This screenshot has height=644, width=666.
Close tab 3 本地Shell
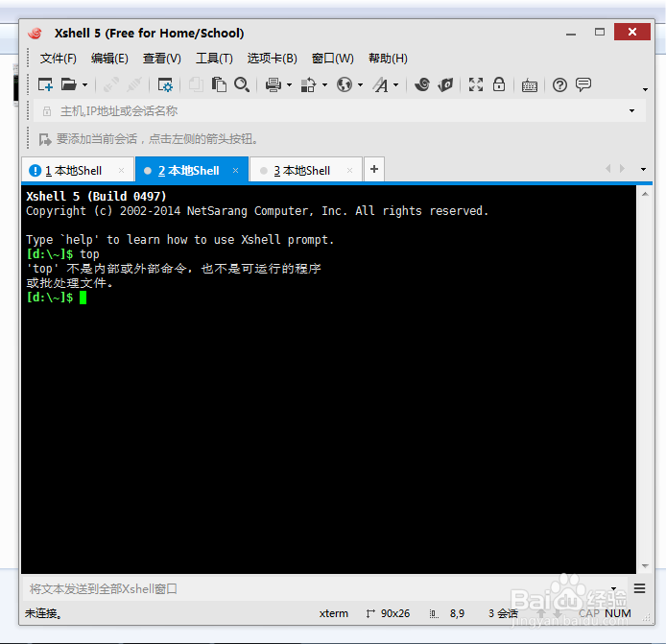(349, 170)
